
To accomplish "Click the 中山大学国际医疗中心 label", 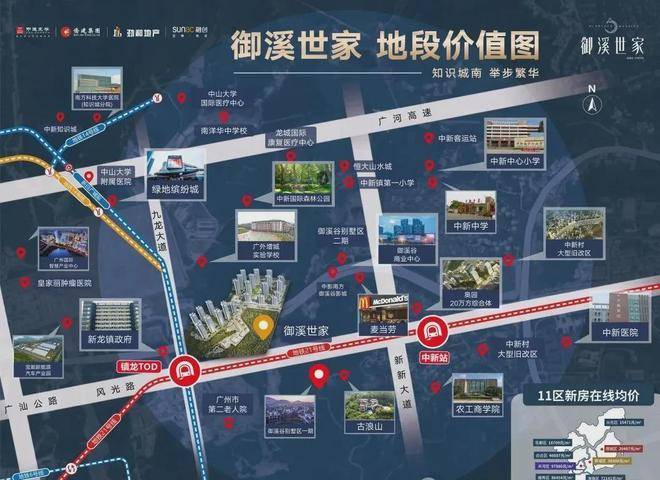I will click(x=222, y=99).
